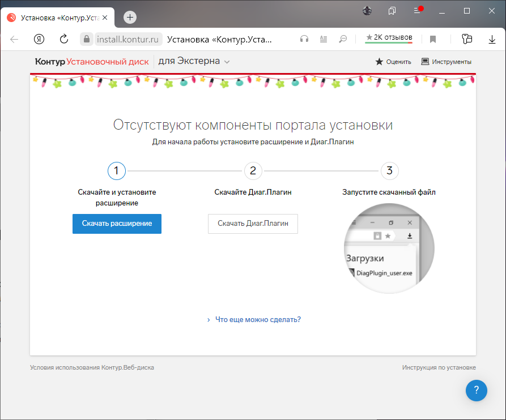This screenshot has width=506, height=420.
Task: Click the step 2 circle
Action: [x=253, y=170]
